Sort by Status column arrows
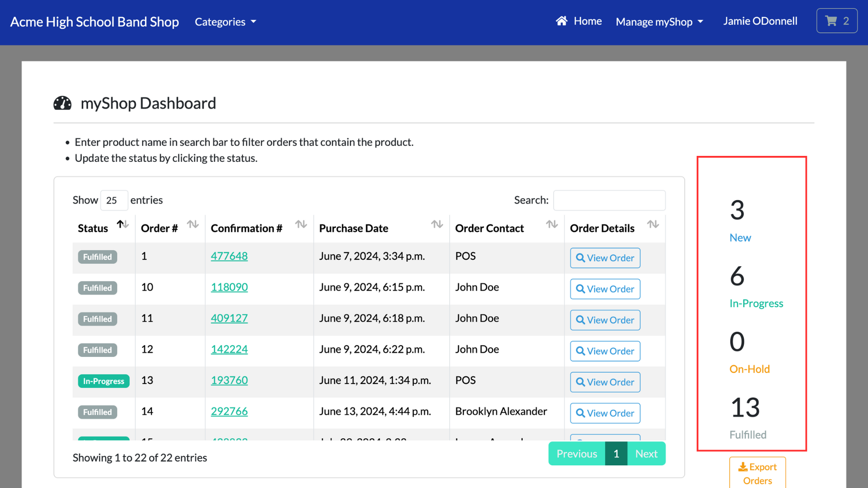868x488 pixels. (123, 224)
